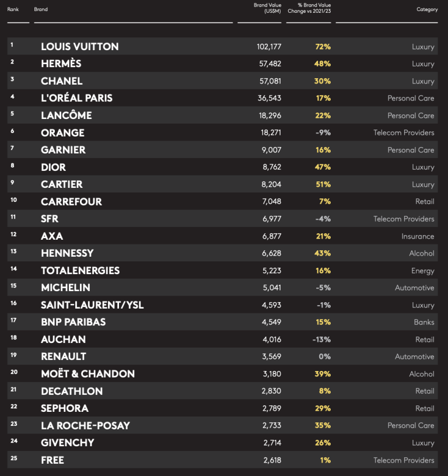Screen dimensions: 448x476
Task: Open the CHANEL brand entry
Action: tap(62, 81)
